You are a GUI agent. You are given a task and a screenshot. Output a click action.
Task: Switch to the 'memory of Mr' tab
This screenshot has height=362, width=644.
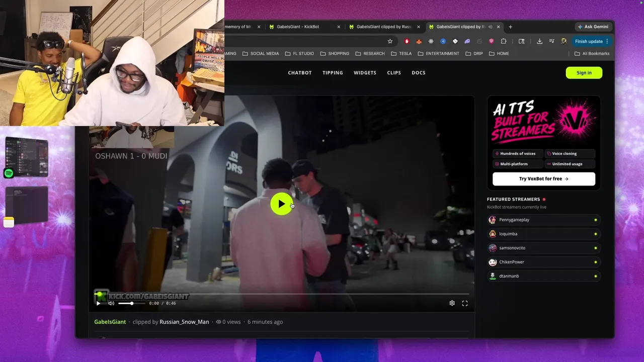click(x=244, y=27)
